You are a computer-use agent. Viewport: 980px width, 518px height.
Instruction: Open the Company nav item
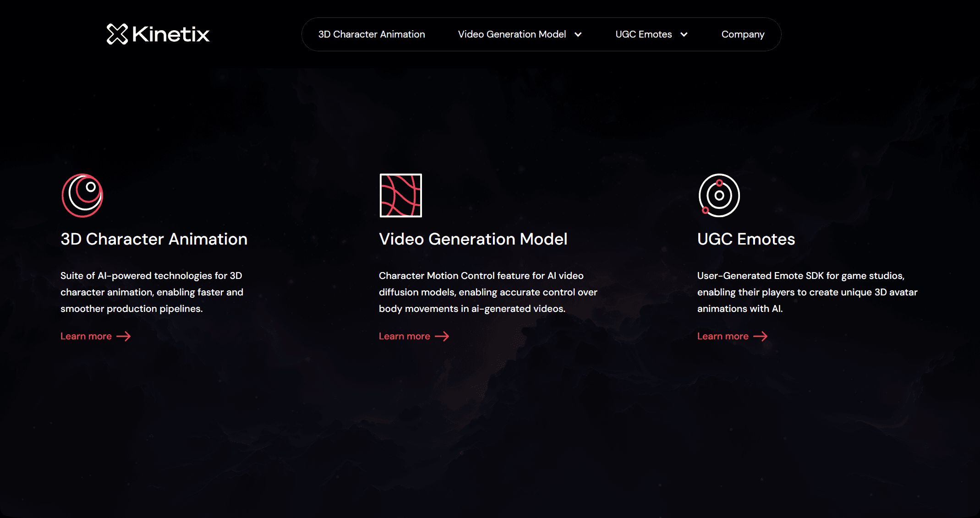click(743, 34)
